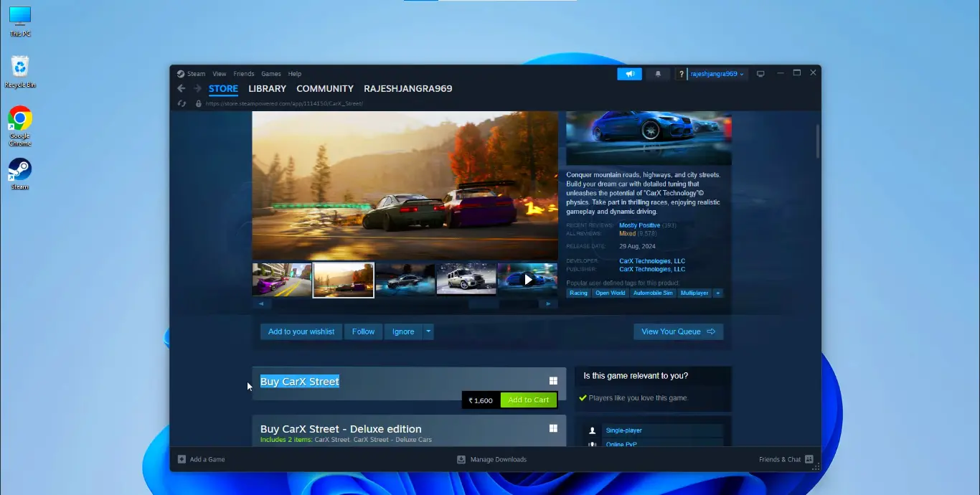Add CarX Street to cart

pyautogui.click(x=528, y=400)
